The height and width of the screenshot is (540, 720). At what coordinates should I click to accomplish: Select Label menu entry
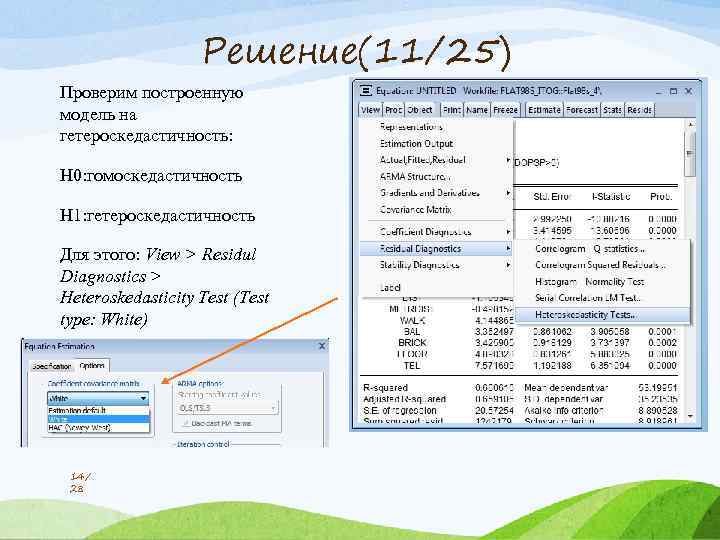436,287
